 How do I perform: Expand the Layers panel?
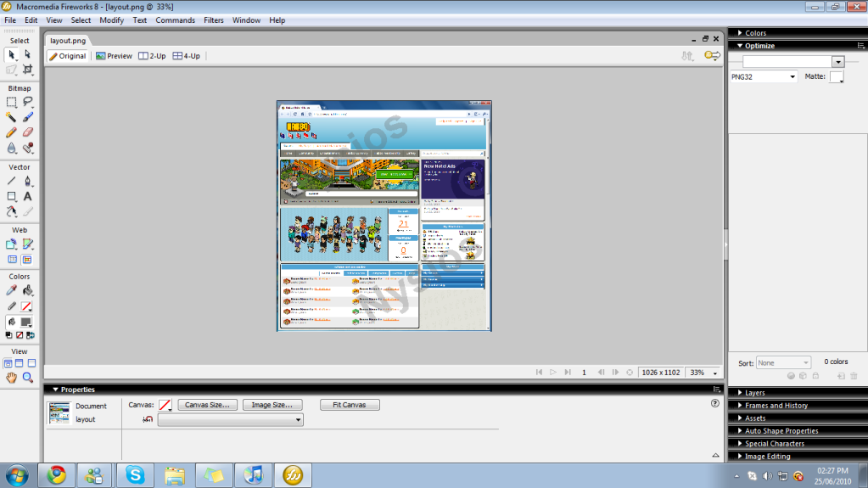(755, 393)
